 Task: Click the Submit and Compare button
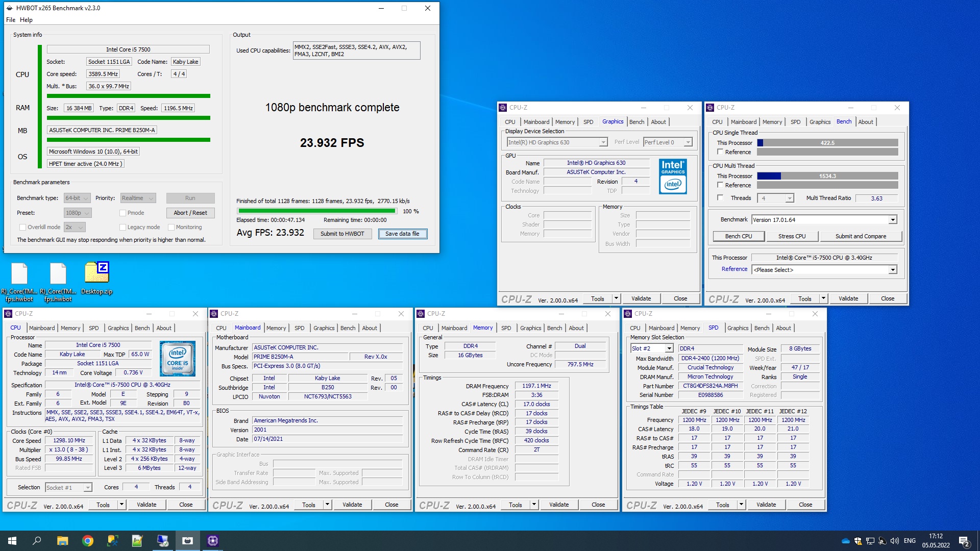point(861,236)
